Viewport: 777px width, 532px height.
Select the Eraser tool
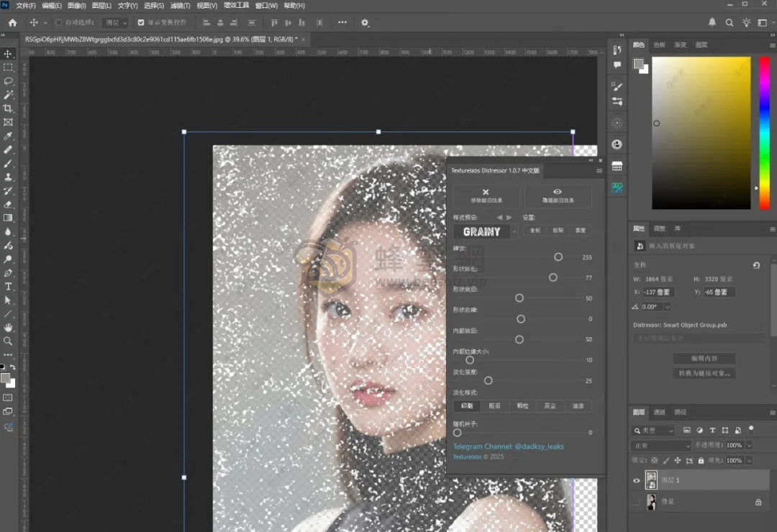click(8, 204)
